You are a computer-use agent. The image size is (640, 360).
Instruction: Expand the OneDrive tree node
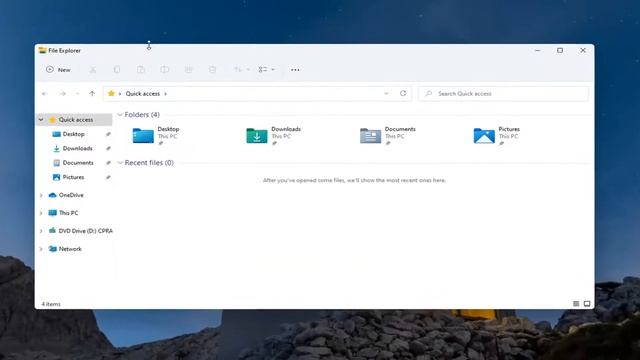point(41,195)
